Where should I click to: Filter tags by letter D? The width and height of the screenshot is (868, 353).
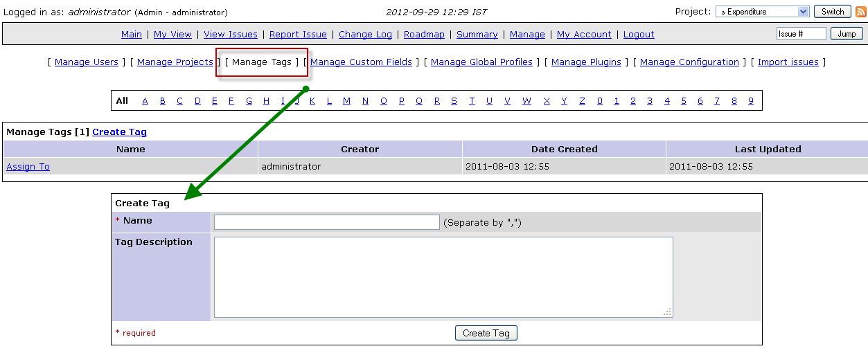pos(197,101)
